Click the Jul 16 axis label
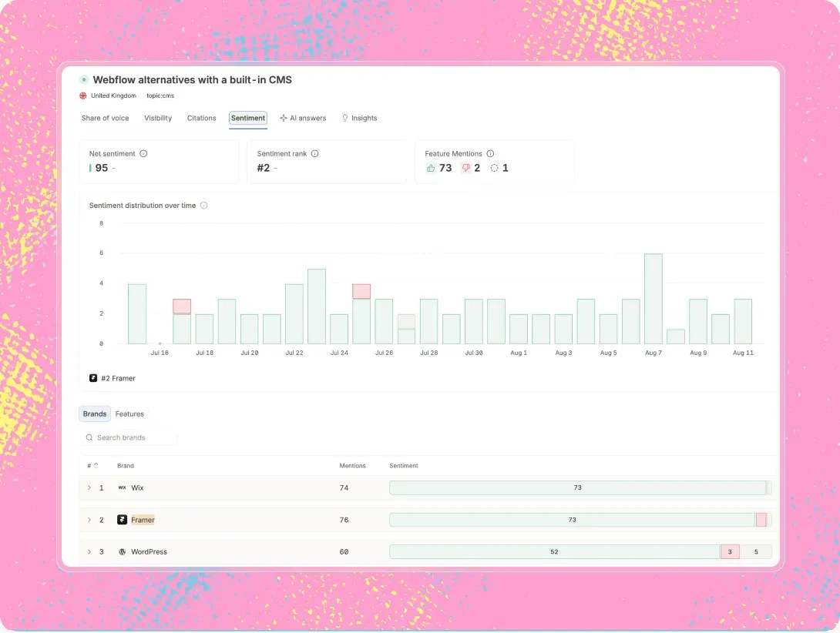 click(160, 353)
